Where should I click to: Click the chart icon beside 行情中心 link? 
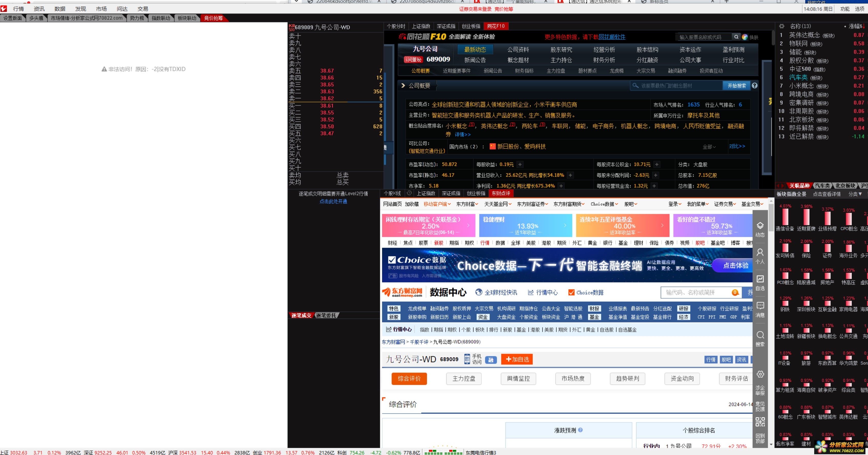(x=389, y=329)
